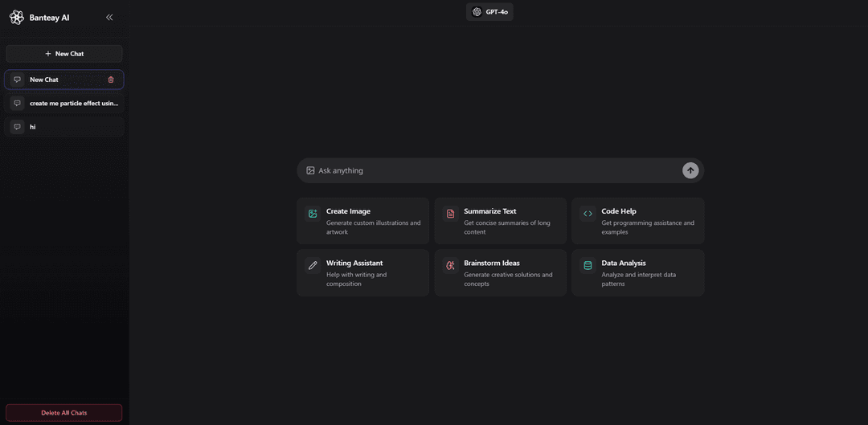Click the Writing Assistant pencil icon
The height and width of the screenshot is (425, 868).
[x=313, y=265]
